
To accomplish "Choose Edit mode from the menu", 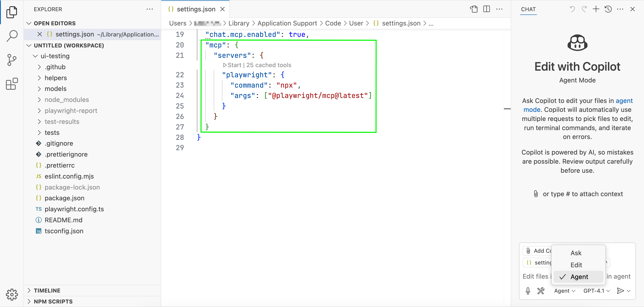I will coord(578,265).
